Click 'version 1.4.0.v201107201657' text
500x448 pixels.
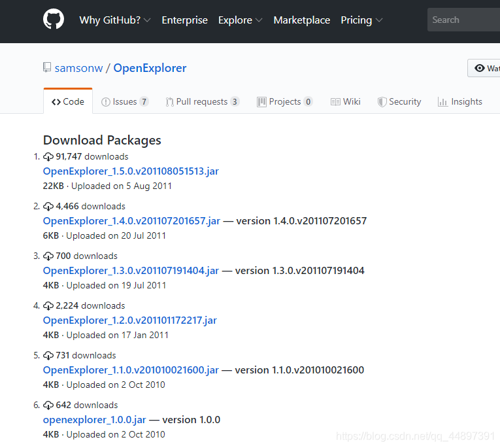301,221
